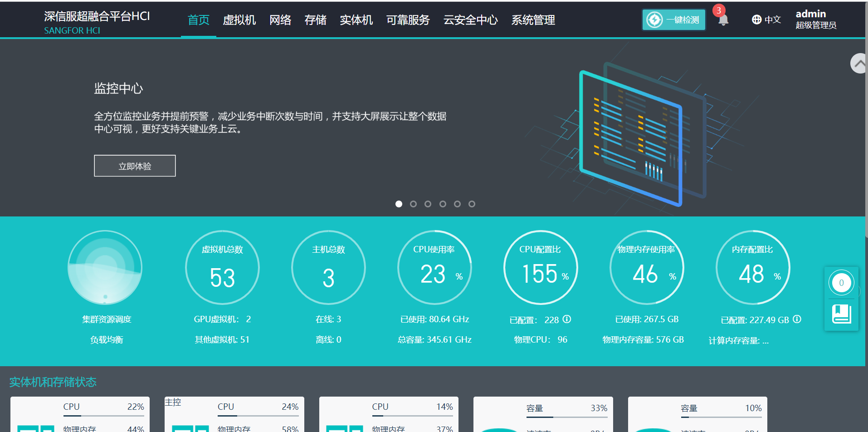Image resolution: width=868 pixels, height=432 pixels.
Task: Click the cluster resource scheduling gauge
Action: [x=105, y=267]
